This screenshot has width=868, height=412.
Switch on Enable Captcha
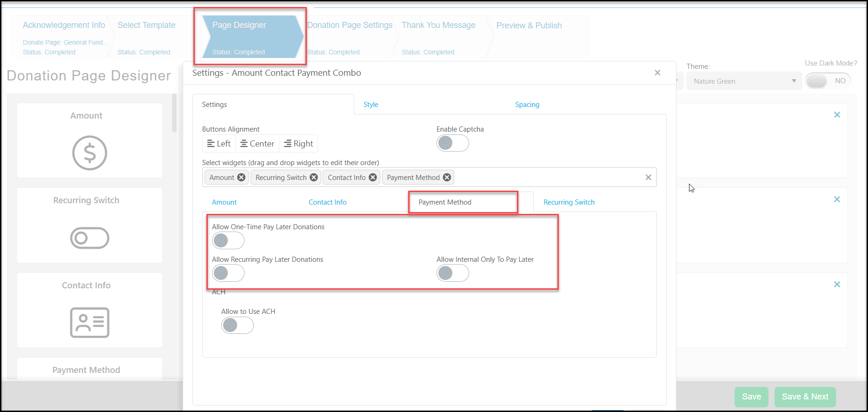pyautogui.click(x=453, y=143)
